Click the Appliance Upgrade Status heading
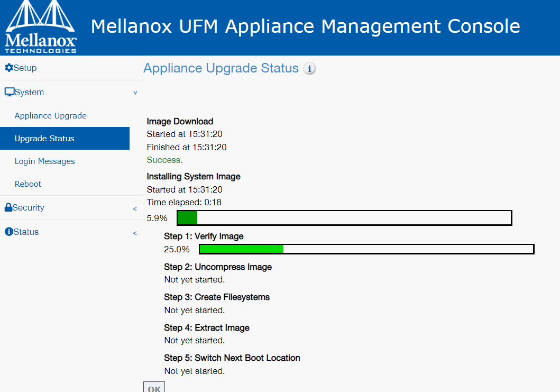The height and width of the screenshot is (392, 560). click(221, 68)
